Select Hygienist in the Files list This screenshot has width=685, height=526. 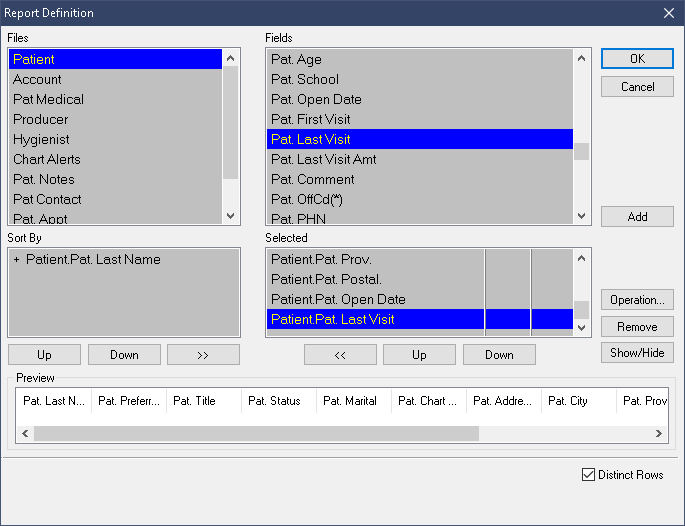tap(41, 139)
